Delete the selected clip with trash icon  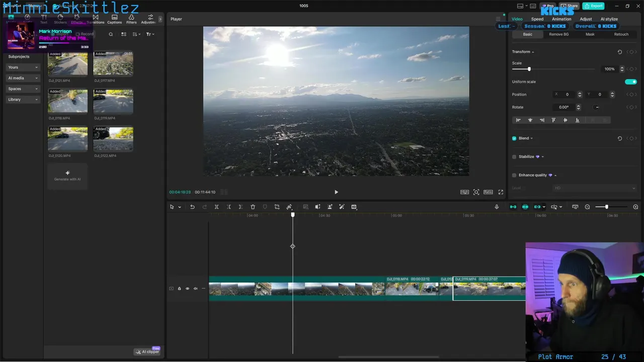(253, 207)
